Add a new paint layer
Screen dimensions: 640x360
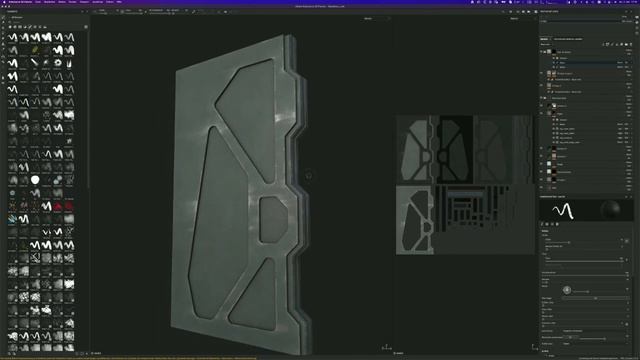pyautogui.click(x=612, y=44)
